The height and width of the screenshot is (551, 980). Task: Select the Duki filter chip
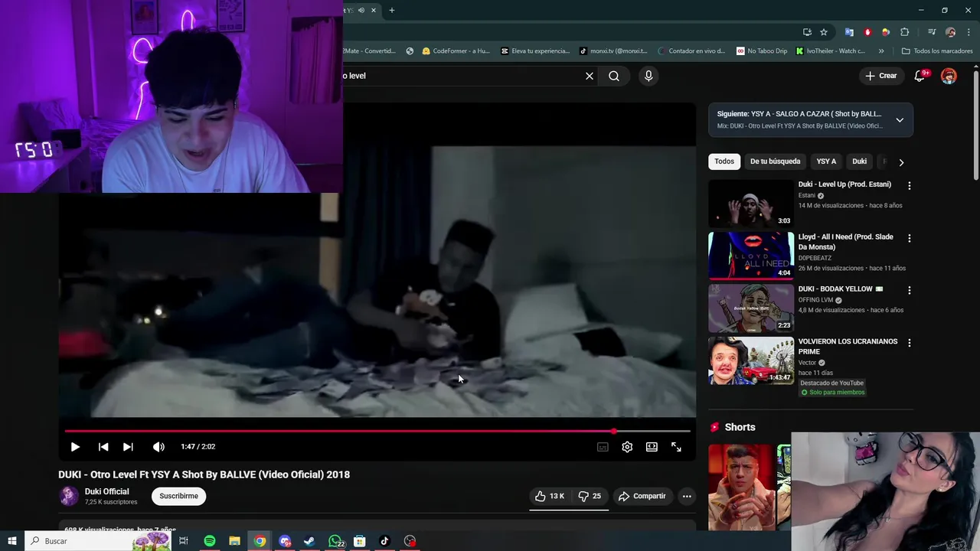click(860, 161)
